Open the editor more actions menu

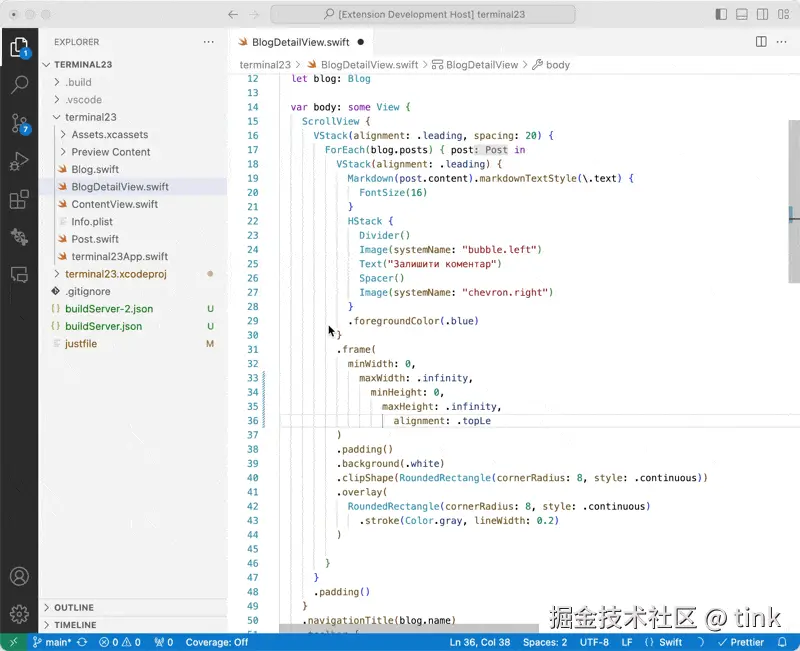point(781,42)
